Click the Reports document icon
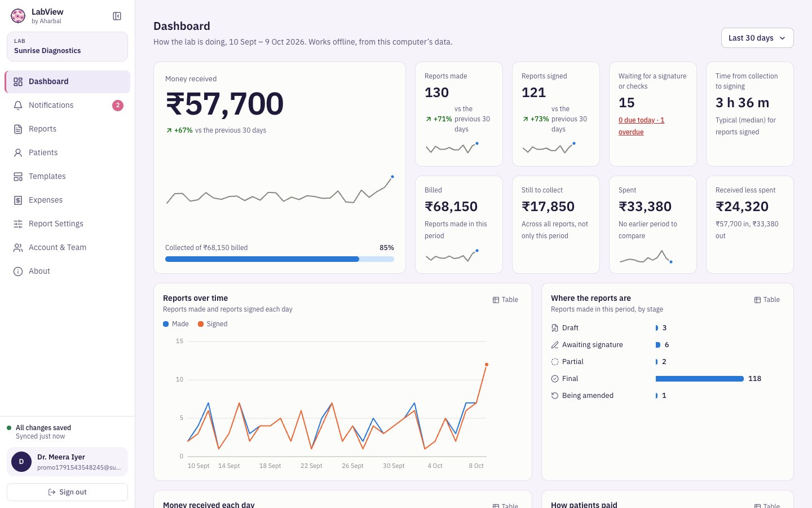812x508 pixels. [x=18, y=129]
